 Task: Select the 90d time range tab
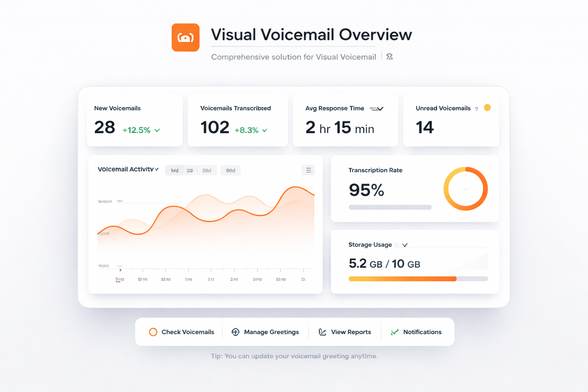[x=230, y=170]
